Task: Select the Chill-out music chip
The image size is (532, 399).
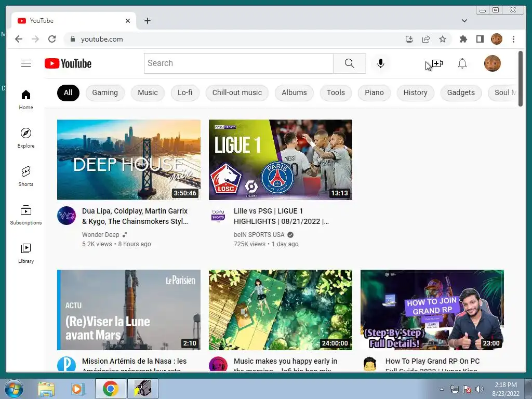Action: [237, 92]
